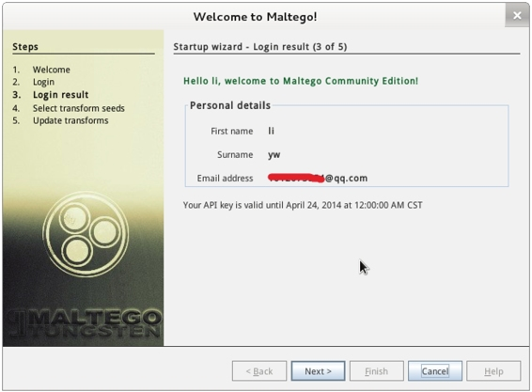This screenshot has height=392, width=532.
Task: Click the Finish button
Action: pyautogui.click(x=377, y=371)
